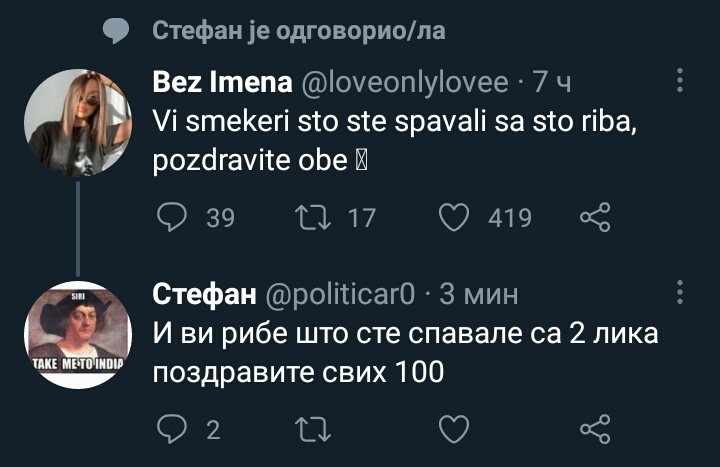The height and width of the screenshot is (467, 720).
Task: Share Bez Imena's tweet
Action: pyautogui.click(x=594, y=218)
